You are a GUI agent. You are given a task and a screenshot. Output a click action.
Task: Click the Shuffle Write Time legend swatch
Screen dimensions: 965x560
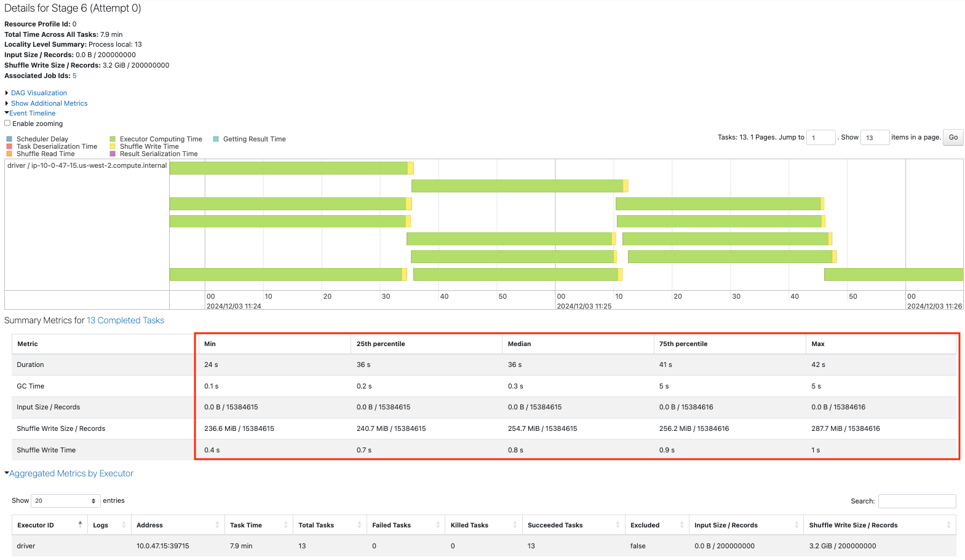pos(113,146)
